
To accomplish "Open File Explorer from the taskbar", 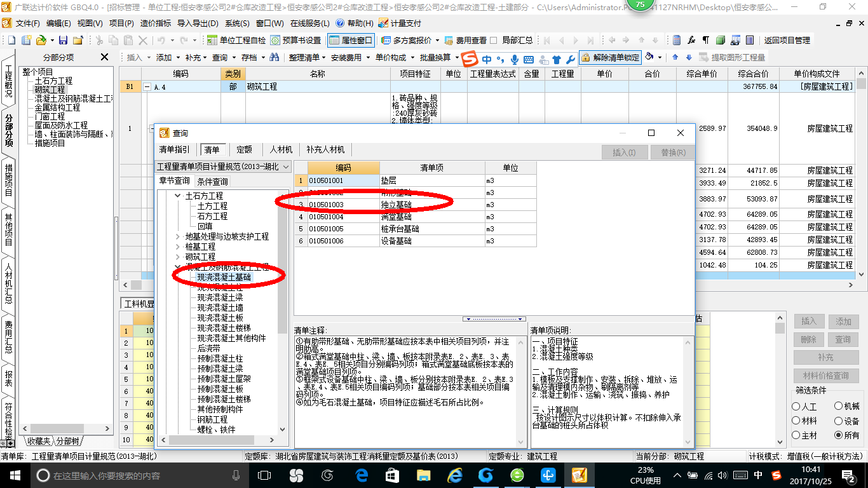I will [x=423, y=475].
